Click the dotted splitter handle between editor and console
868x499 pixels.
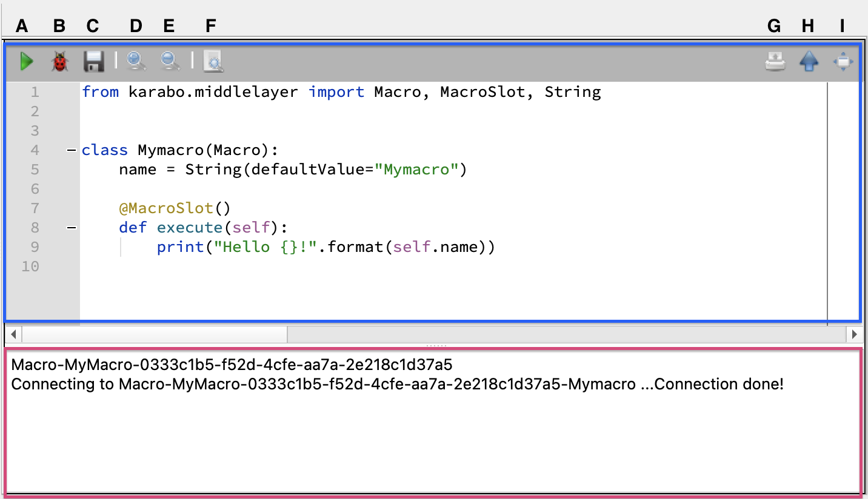point(436,345)
